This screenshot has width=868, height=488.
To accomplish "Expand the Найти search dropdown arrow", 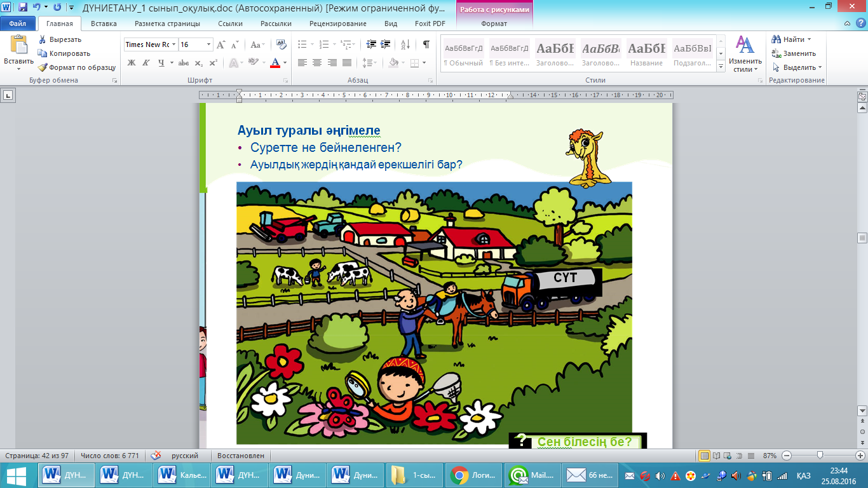I will point(809,39).
